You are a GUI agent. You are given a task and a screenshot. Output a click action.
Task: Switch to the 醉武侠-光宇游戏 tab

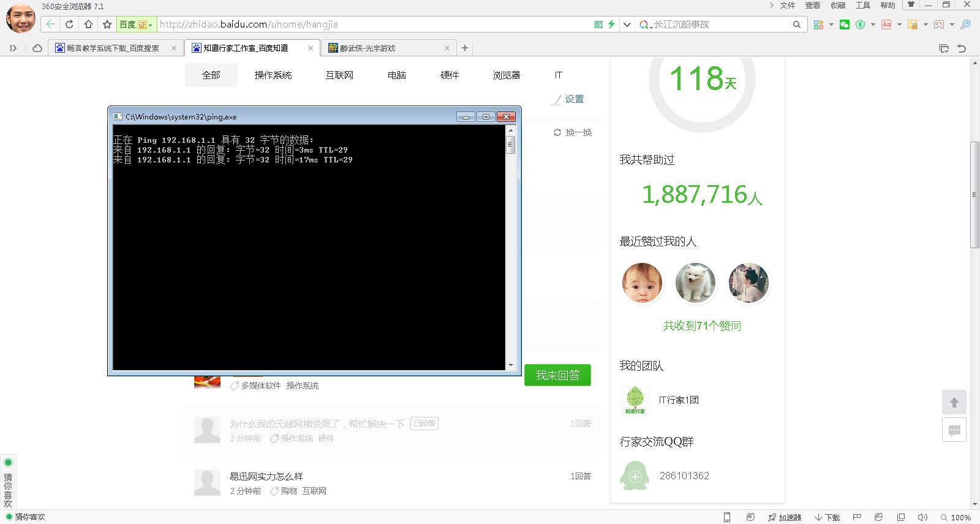[390, 48]
